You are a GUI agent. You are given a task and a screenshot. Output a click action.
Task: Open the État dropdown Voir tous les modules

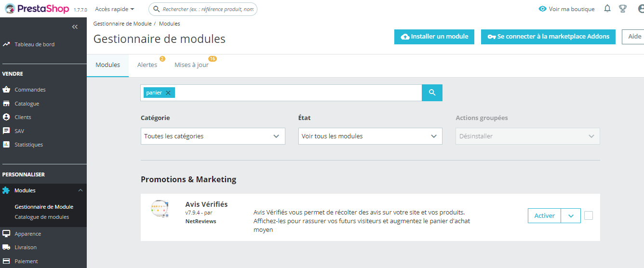[x=370, y=136]
